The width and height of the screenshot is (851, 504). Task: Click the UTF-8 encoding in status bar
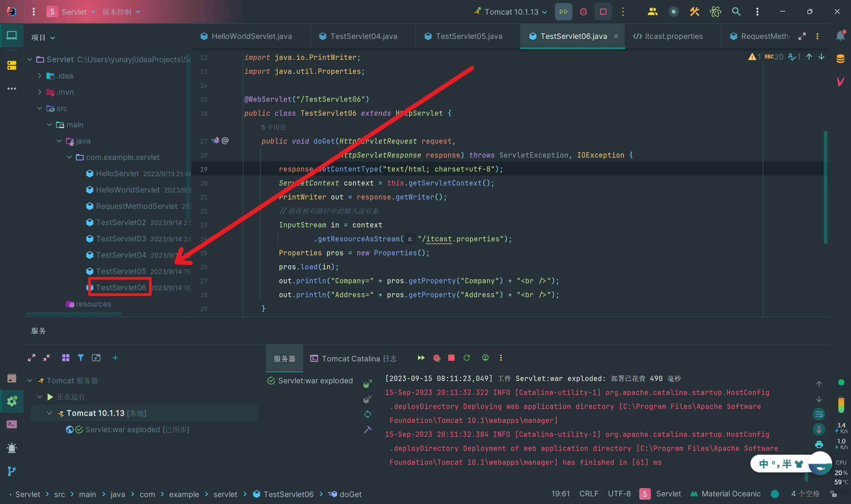tap(619, 494)
